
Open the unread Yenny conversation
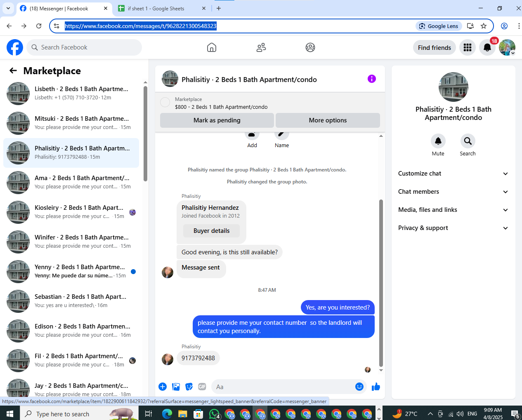(x=71, y=272)
